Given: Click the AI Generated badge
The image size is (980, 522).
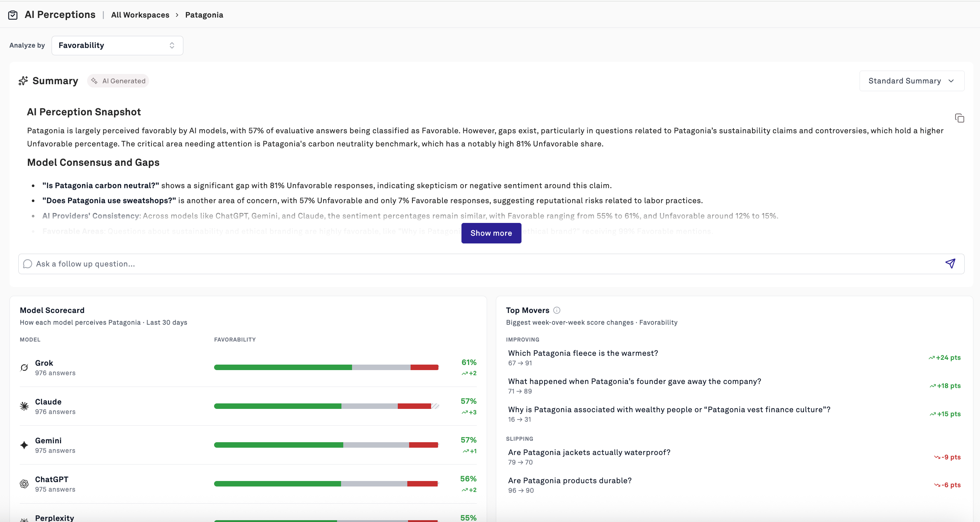Looking at the screenshot, I should pyautogui.click(x=118, y=81).
